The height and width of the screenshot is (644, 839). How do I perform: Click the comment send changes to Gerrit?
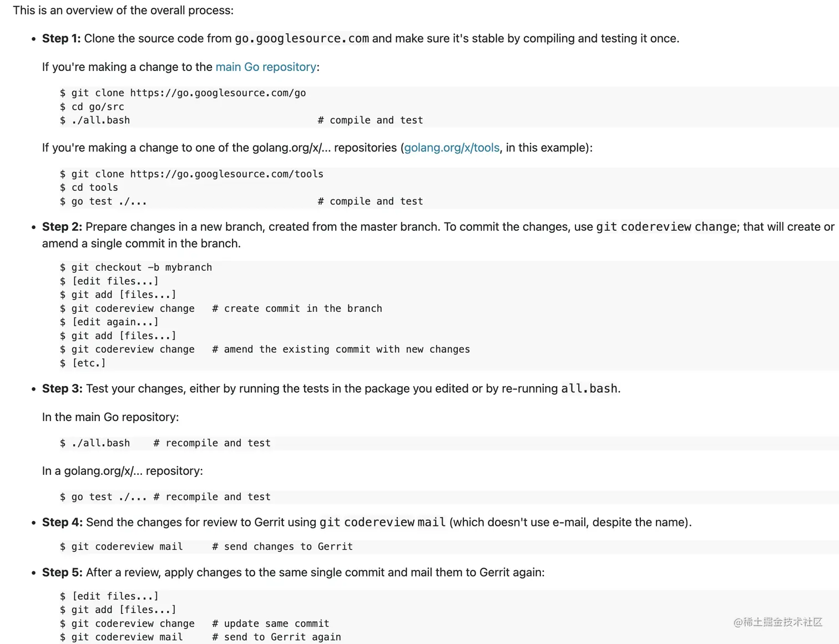click(282, 547)
